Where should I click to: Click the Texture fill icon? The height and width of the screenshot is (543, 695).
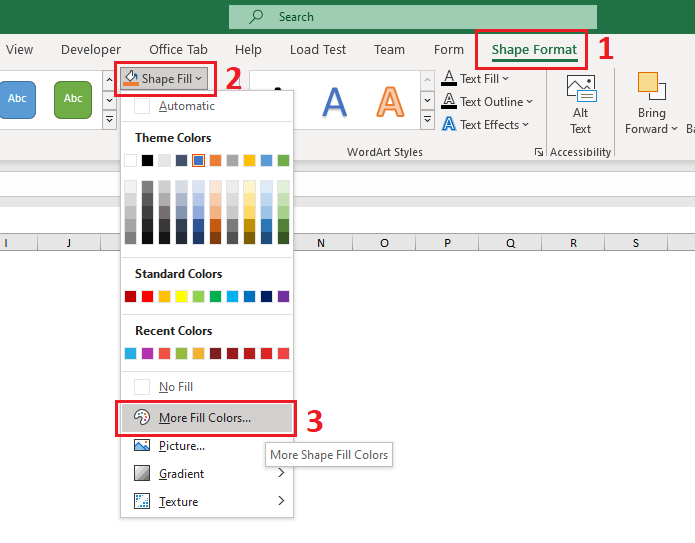coord(142,501)
